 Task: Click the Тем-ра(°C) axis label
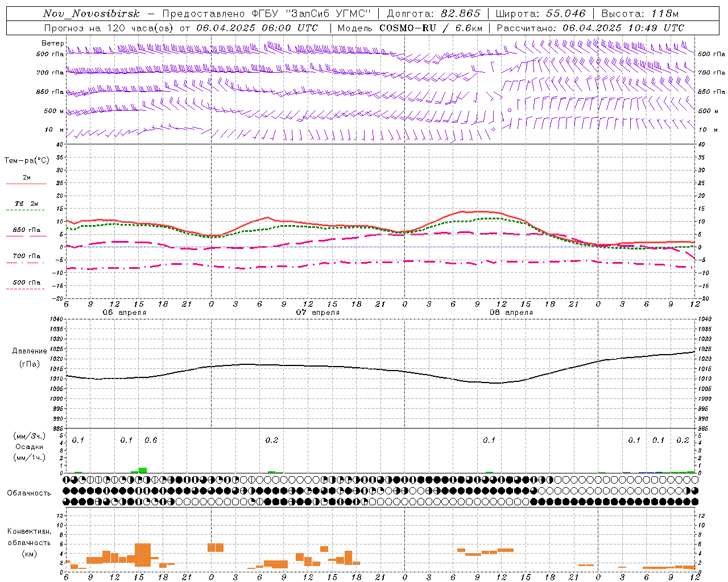point(27,161)
